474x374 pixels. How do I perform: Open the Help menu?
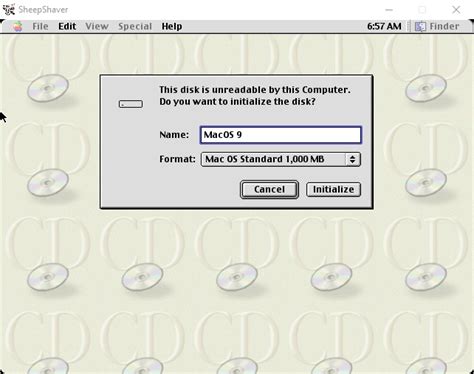172,26
